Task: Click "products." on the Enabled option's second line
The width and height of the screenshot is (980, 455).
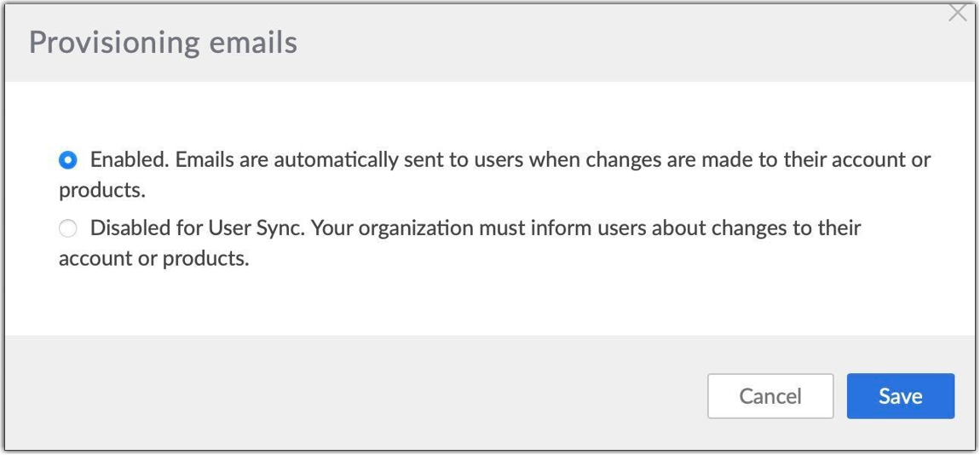Action: (x=102, y=190)
